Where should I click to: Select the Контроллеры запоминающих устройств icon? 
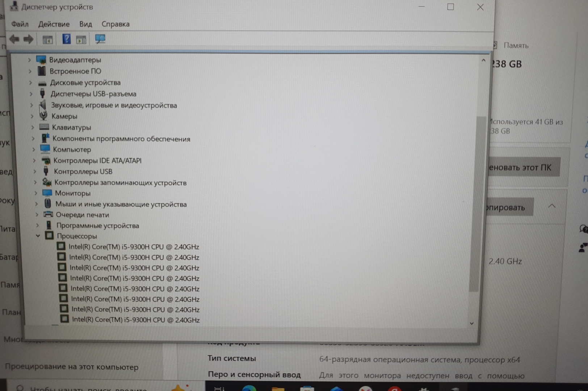[47, 182]
